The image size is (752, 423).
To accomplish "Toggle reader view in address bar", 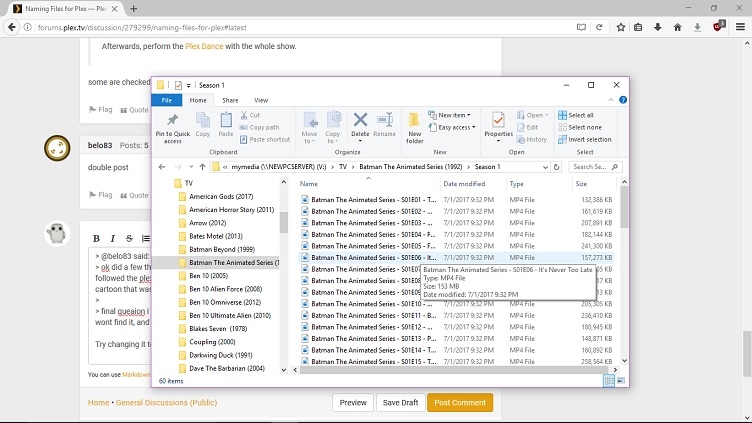I will coord(581,27).
